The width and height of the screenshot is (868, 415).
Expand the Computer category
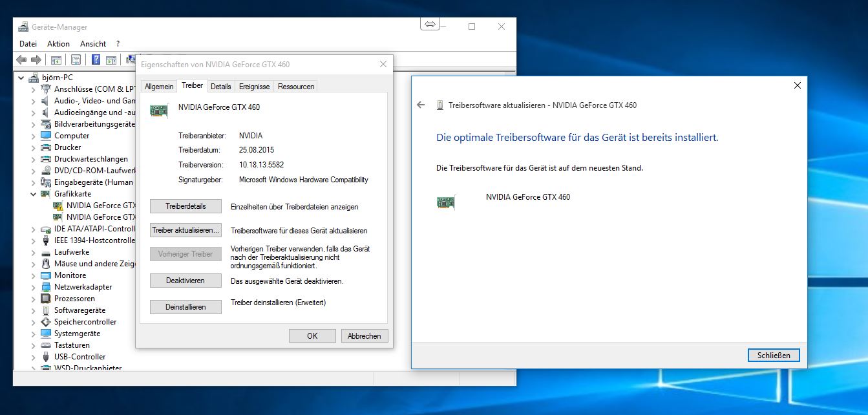click(x=34, y=136)
